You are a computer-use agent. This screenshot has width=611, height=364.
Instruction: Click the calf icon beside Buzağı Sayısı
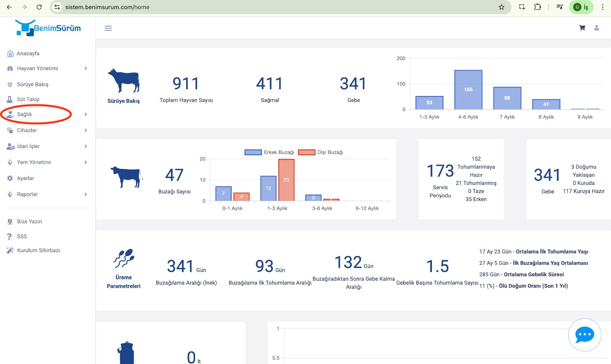(126, 177)
